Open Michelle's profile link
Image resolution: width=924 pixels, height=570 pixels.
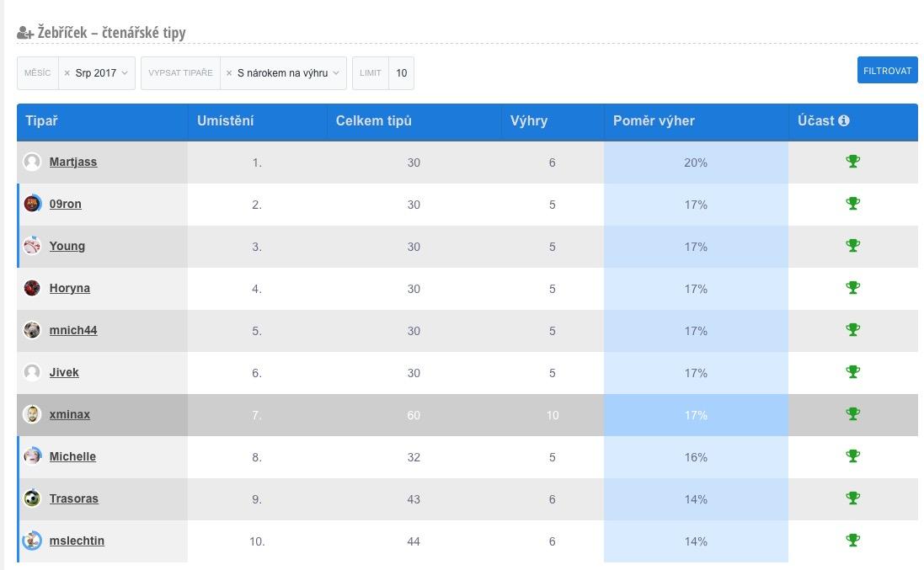(72, 456)
